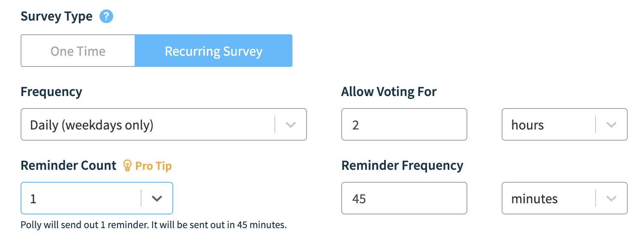Focus the Allow Voting For number field
Image resolution: width=644 pixels, height=247 pixels.
tap(404, 124)
